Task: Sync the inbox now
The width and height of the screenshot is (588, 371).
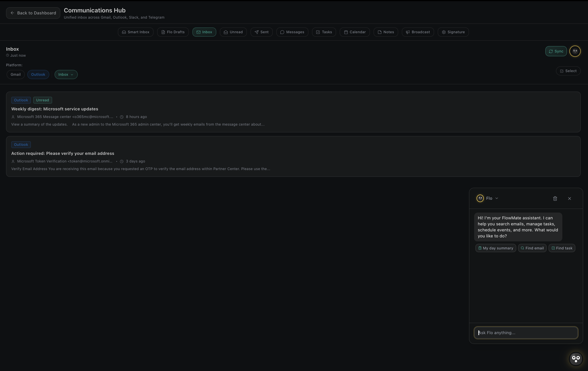Action: tap(556, 51)
